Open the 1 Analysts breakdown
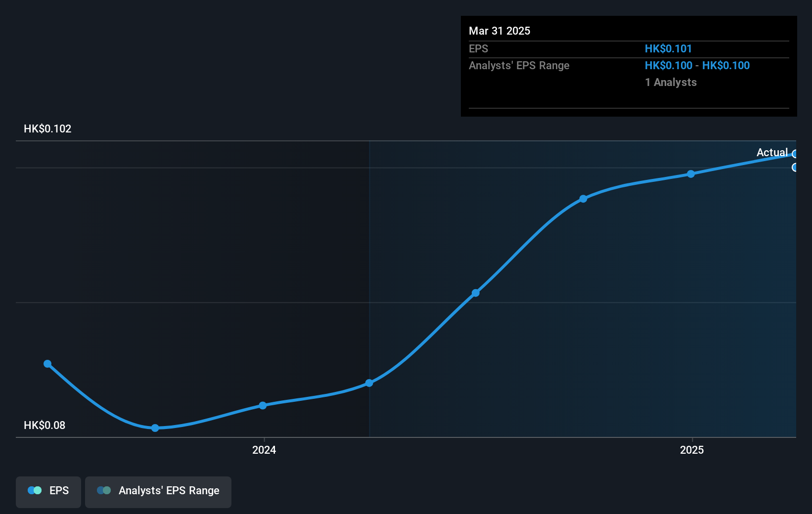The height and width of the screenshot is (514, 812). [671, 82]
